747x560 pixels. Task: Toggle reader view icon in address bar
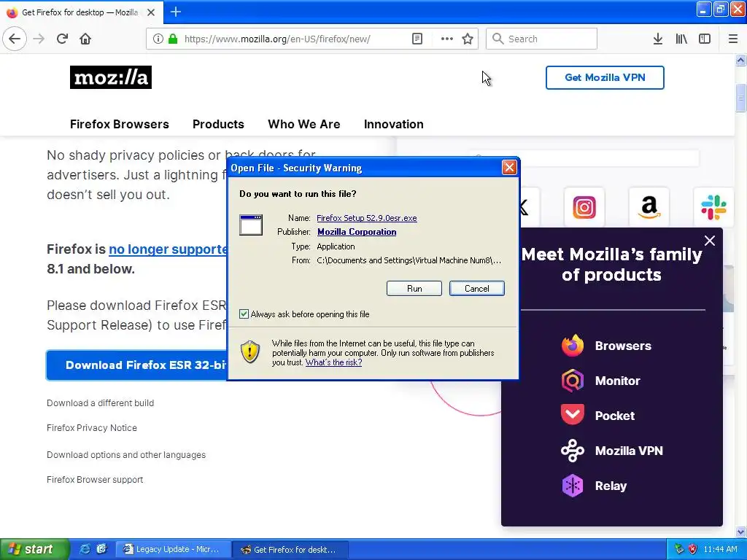(417, 39)
